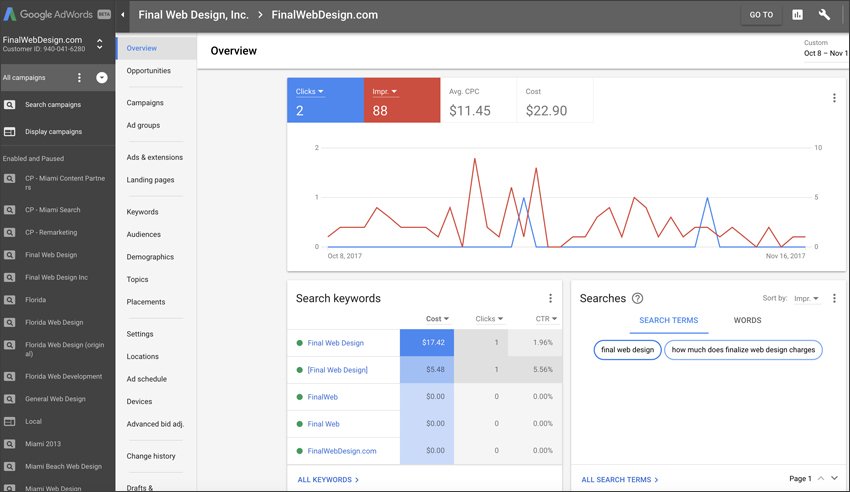Open All campaigns three-dot menu
The height and width of the screenshot is (492, 850).
[79, 77]
